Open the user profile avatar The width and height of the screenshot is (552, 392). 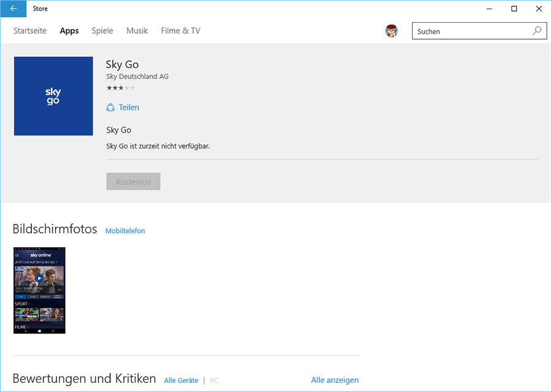392,31
